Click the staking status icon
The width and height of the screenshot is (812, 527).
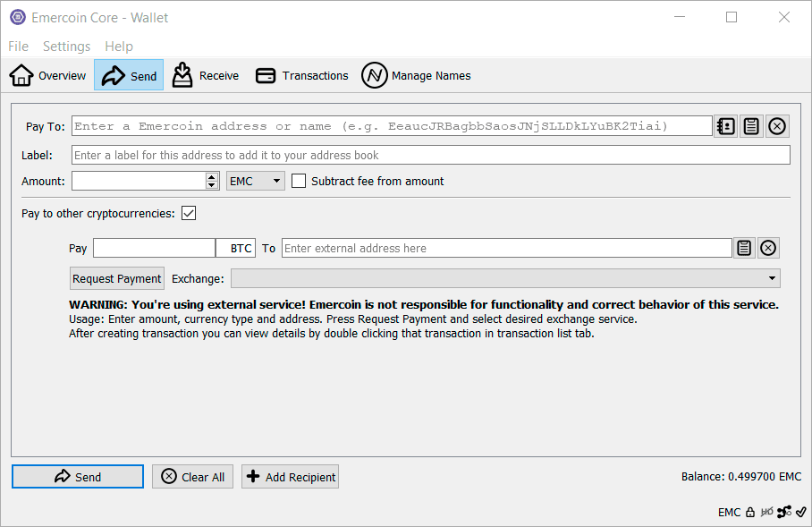[x=766, y=512]
